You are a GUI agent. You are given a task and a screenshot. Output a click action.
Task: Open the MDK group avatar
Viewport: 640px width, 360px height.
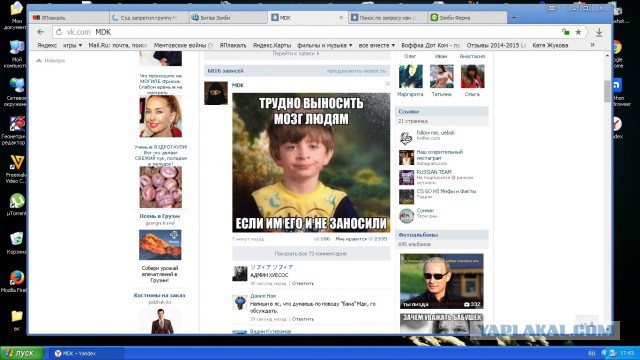click(216, 93)
